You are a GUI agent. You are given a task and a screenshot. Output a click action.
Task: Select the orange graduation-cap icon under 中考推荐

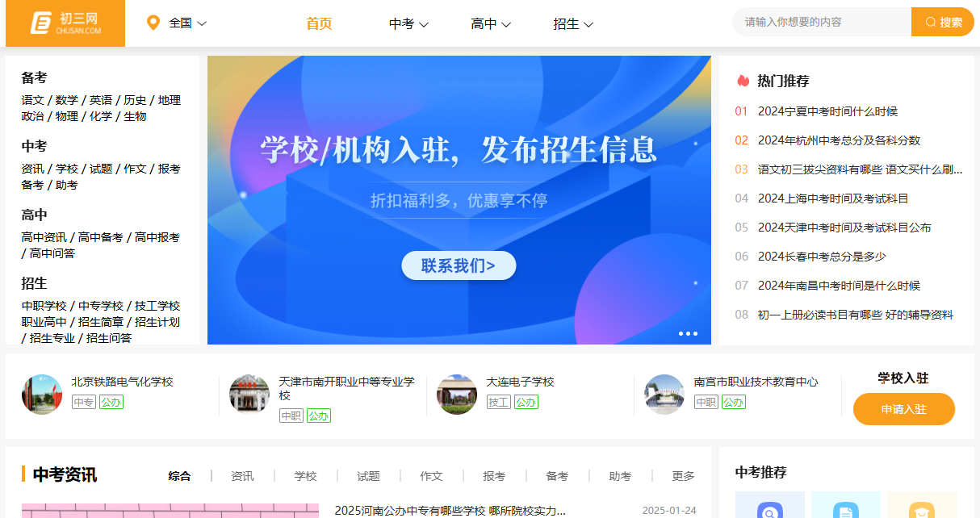click(x=921, y=509)
